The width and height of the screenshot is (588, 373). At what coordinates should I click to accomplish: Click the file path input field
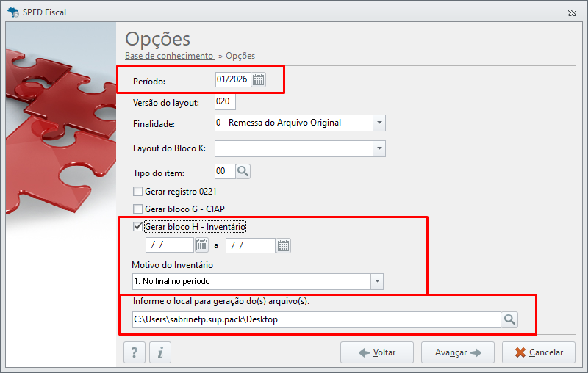coord(317,319)
